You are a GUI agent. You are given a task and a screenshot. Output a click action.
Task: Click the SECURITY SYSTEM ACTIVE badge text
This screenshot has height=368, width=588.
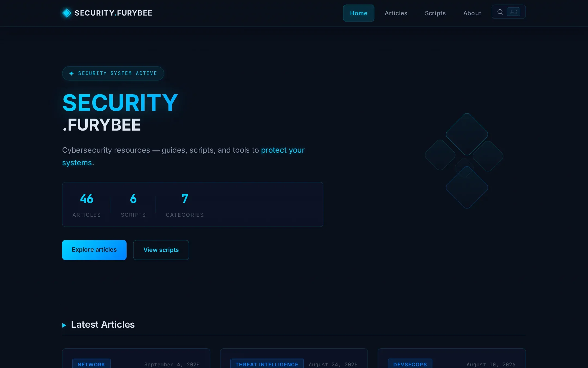[118, 73]
